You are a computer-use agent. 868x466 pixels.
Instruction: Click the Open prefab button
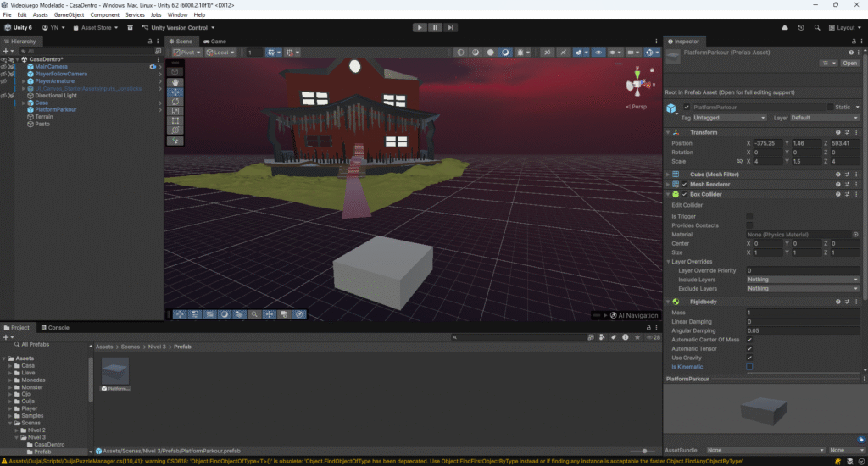pos(849,63)
